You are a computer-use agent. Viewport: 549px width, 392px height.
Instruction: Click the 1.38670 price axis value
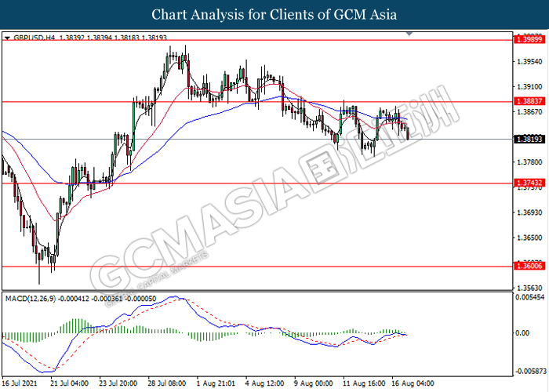pos(529,111)
